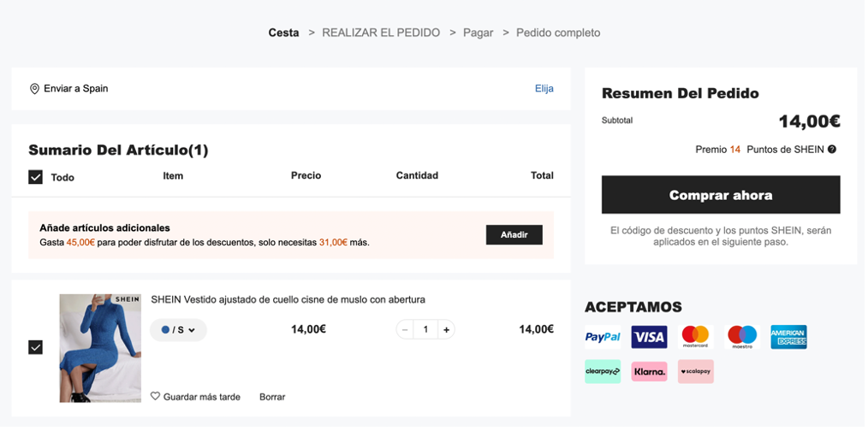This screenshot has height=431, width=868.
Task: Click the Scalapay payment icon
Action: coord(695,372)
